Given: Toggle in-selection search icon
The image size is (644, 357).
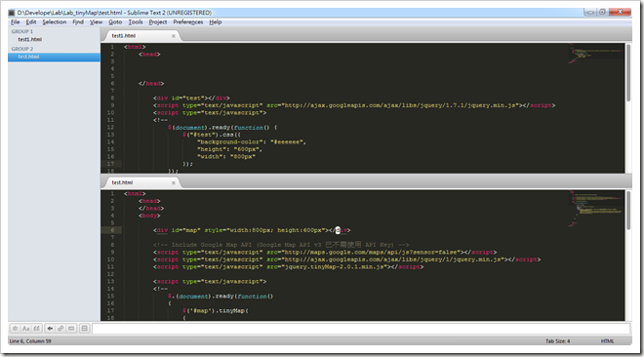Looking at the screenshot, I should pyautogui.click(x=71, y=329).
